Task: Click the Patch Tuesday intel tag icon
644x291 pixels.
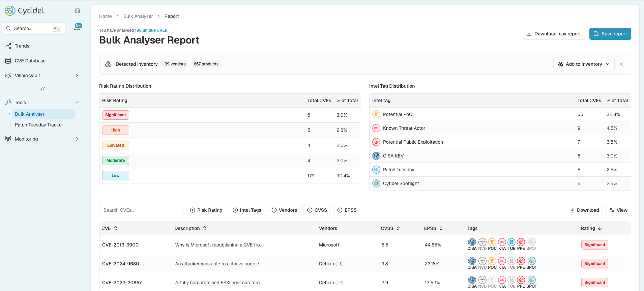Action: (376, 170)
